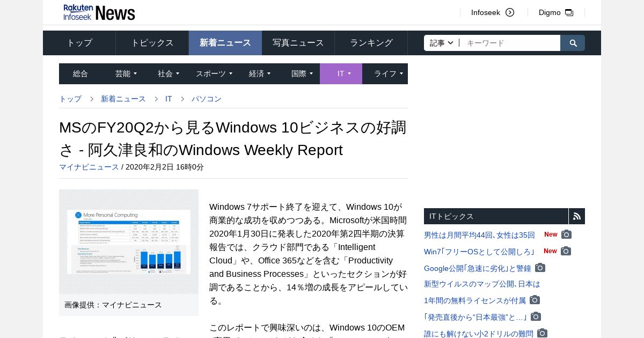
Task: Go to the トップ main tab
Action: coord(79,43)
